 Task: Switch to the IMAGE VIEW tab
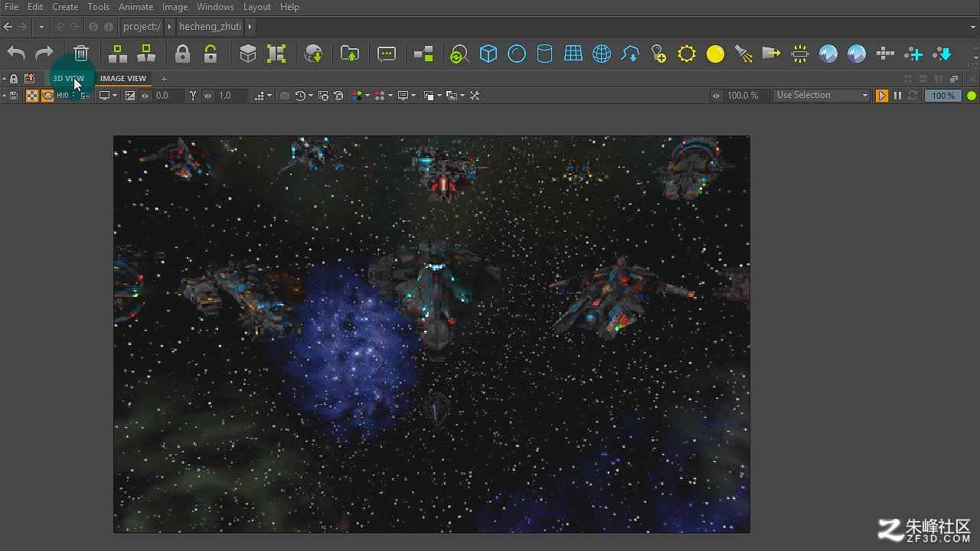pyautogui.click(x=123, y=79)
